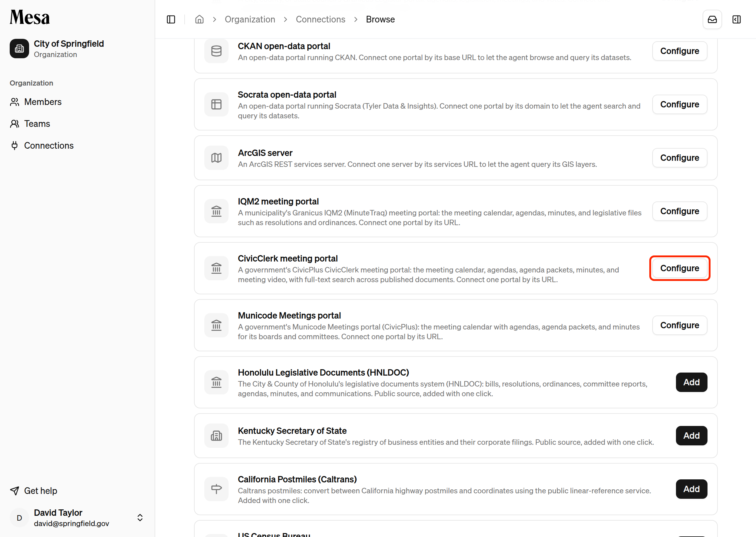Configure the CivicClerk meeting portal
756x537 pixels.
click(680, 268)
